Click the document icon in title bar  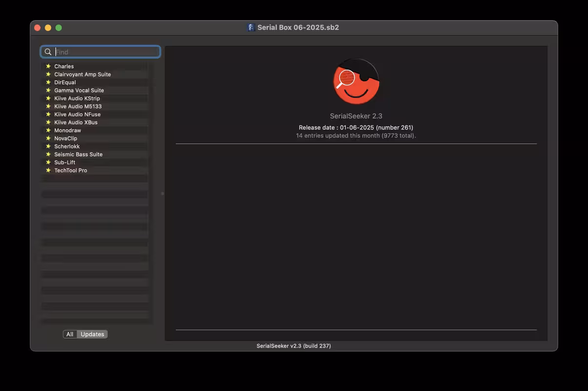(x=251, y=27)
